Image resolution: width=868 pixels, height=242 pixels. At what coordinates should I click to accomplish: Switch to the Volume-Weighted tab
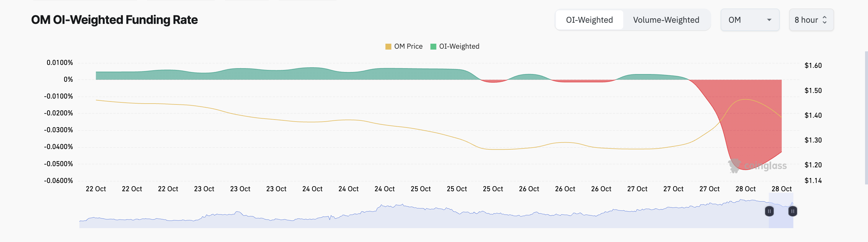pyautogui.click(x=666, y=20)
